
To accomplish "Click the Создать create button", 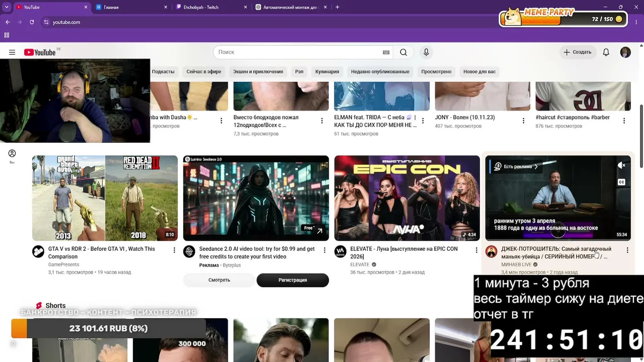I will tap(578, 52).
